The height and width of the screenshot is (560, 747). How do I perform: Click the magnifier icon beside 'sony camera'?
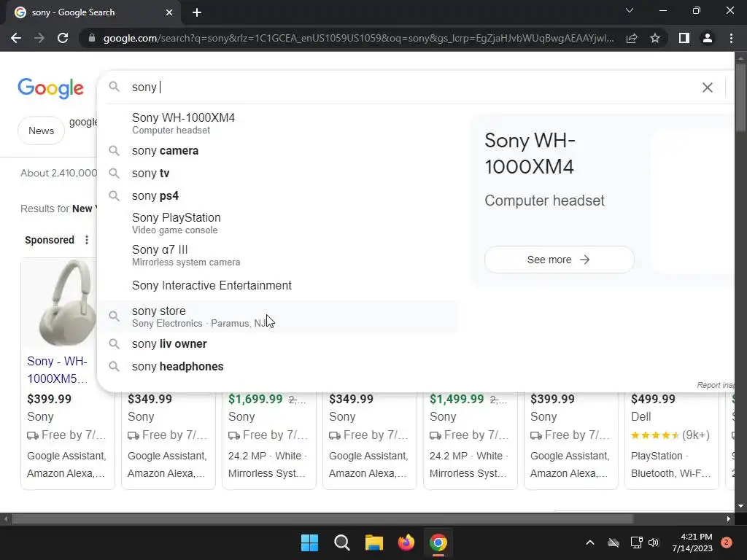[x=114, y=150]
